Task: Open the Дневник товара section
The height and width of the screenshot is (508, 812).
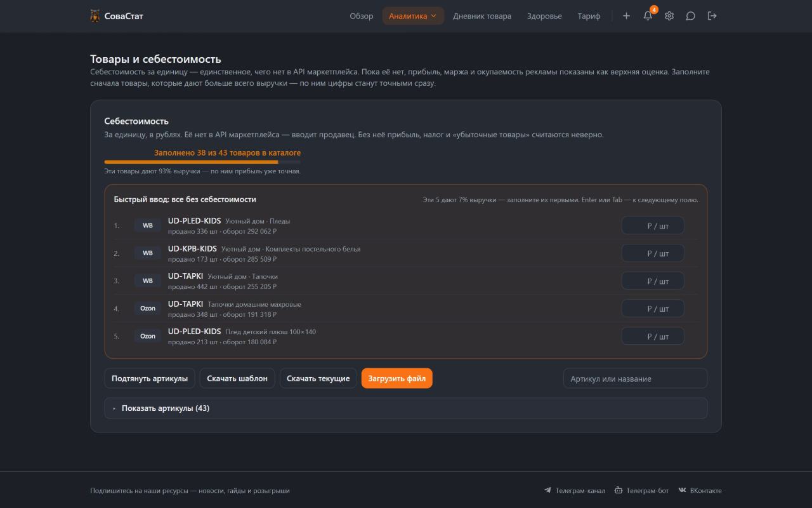Action: 482,16
